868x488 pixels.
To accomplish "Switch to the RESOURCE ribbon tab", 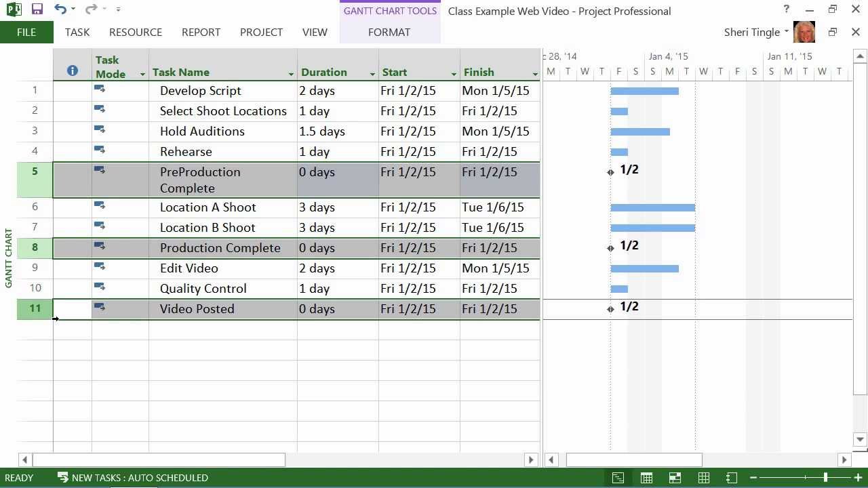I will point(136,32).
